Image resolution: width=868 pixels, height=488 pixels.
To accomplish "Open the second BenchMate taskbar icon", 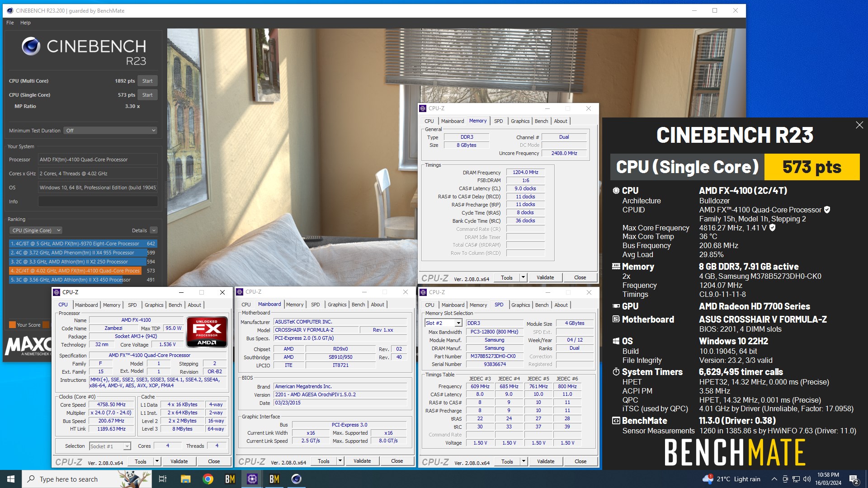I will (x=274, y=479).
